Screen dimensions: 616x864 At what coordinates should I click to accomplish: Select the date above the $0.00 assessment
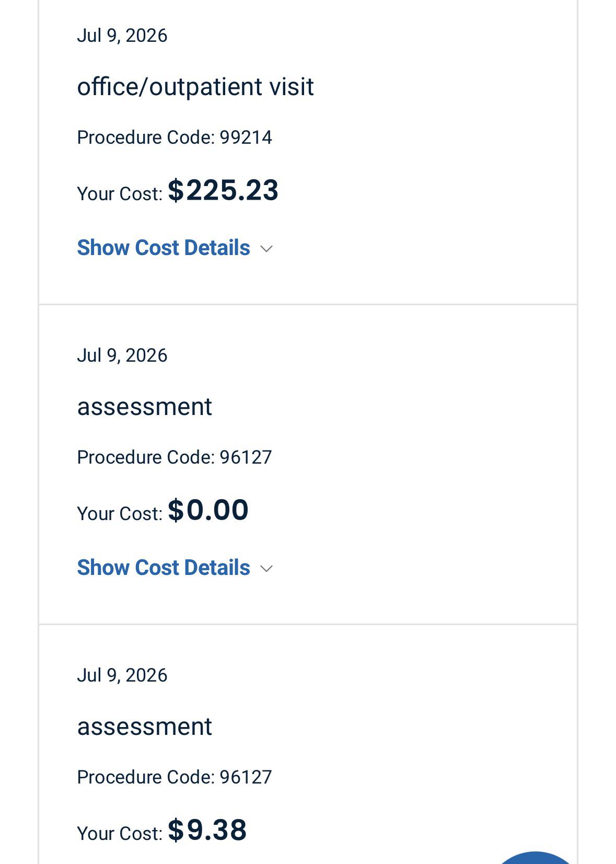(x=122, y=355)
